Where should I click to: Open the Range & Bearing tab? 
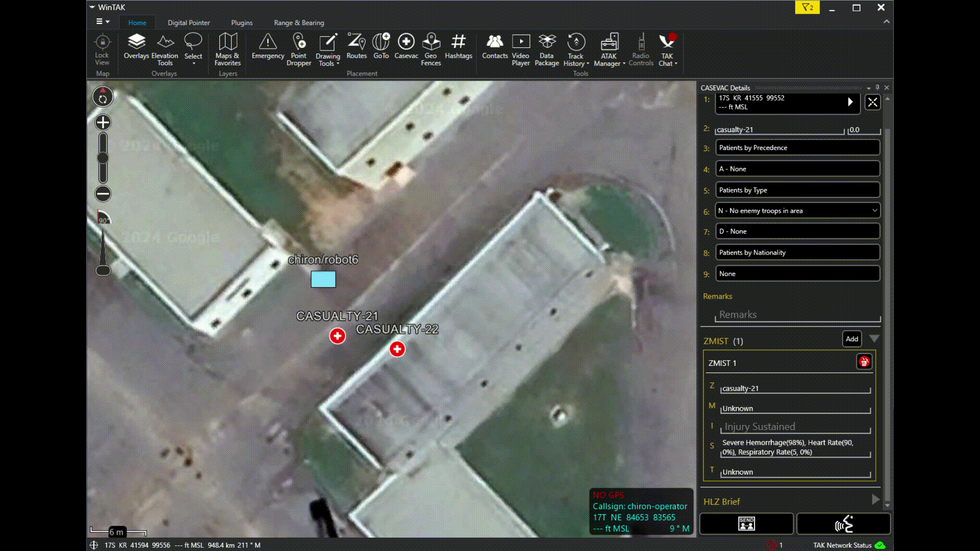[299, 22]
